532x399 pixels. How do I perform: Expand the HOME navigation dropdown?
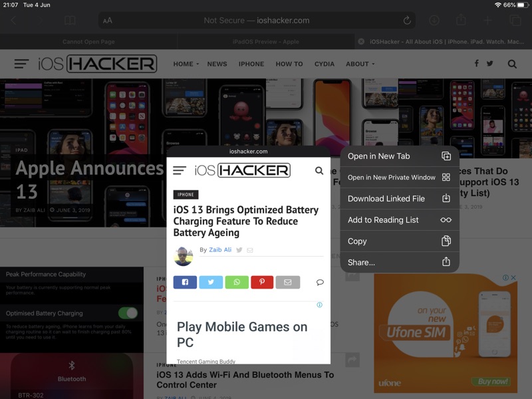186,64
